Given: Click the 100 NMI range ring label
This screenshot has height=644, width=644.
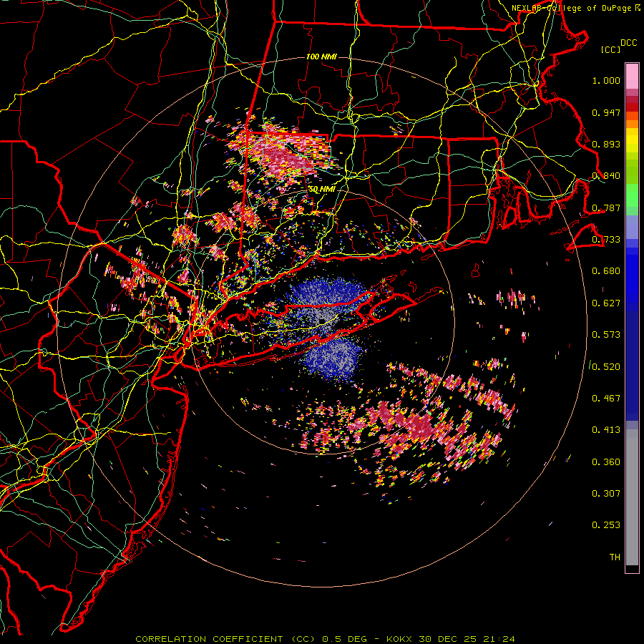Looking at the screenshot, I should pos(321,57).
